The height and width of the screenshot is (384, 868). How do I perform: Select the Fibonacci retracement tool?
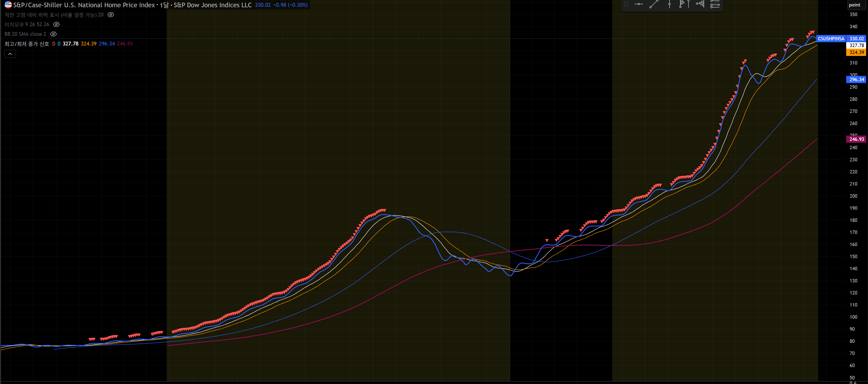click(715, 4)
